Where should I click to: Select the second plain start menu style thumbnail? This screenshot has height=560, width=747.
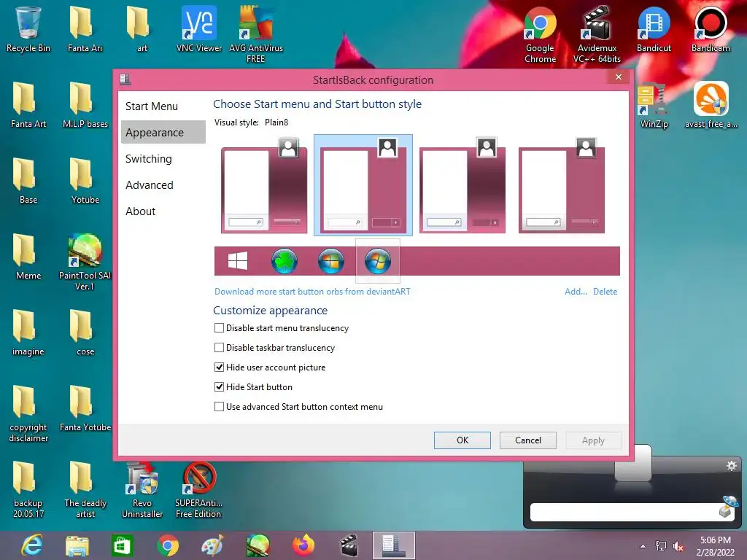click(363, 184)
